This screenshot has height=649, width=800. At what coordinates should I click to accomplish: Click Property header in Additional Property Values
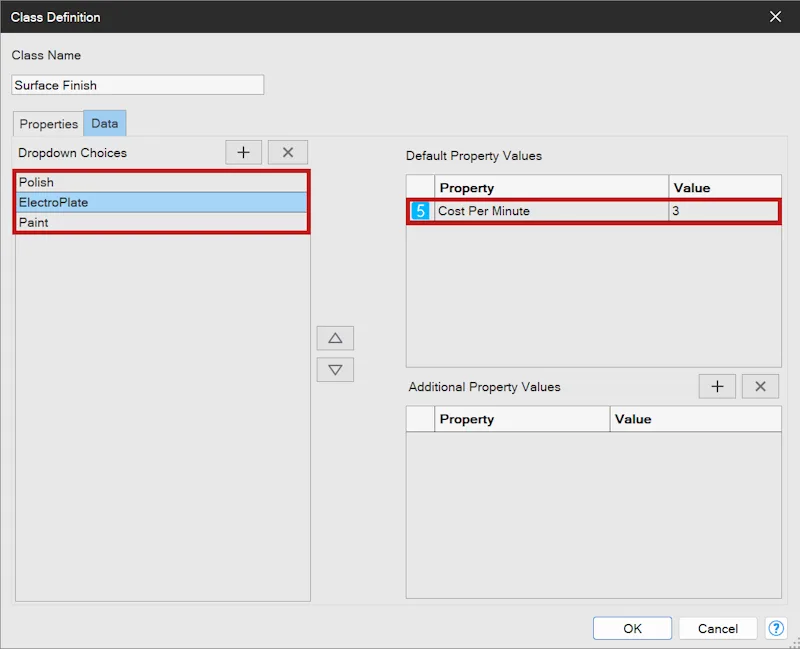[x=522, y=419]
